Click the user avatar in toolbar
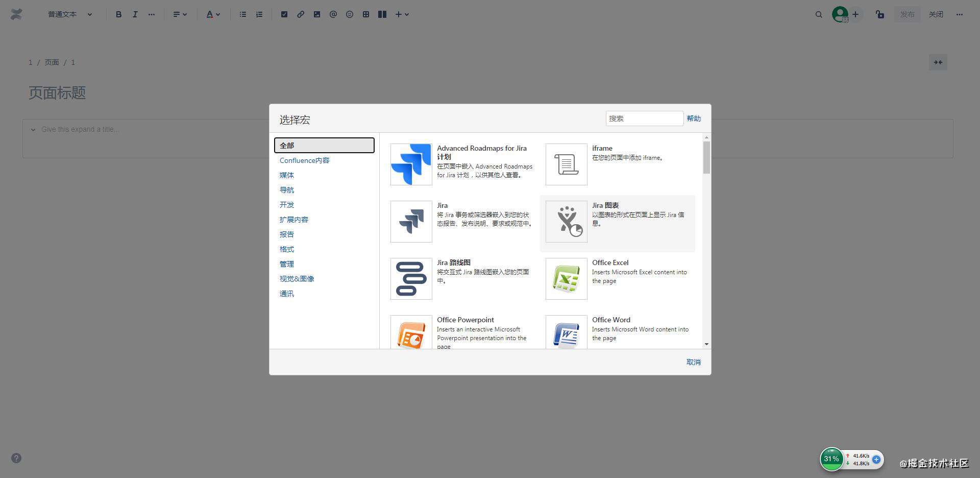This screenshot has height=478, width=980. [840, 14]
